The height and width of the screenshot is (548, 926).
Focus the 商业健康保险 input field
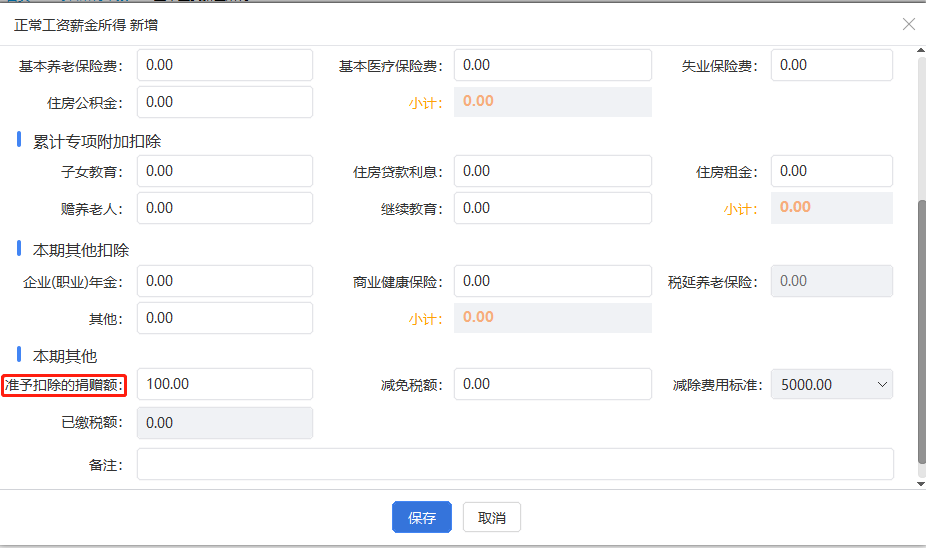(553, 281)
